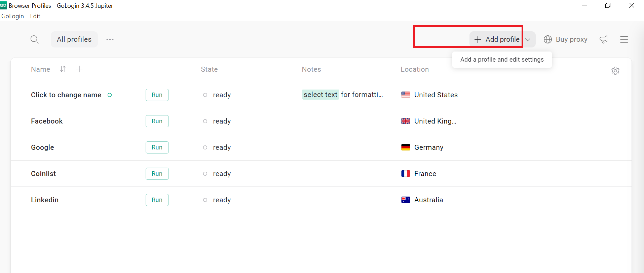Click the United King... location text
The image size is (644, 273).
pyautogui.click(x=435, y=121)
